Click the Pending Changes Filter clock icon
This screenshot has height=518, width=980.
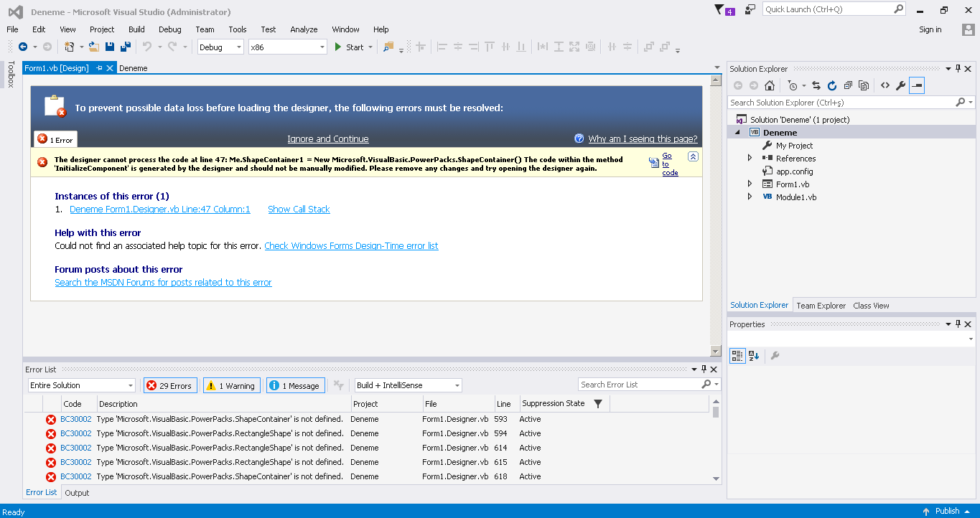coord(793,85)
